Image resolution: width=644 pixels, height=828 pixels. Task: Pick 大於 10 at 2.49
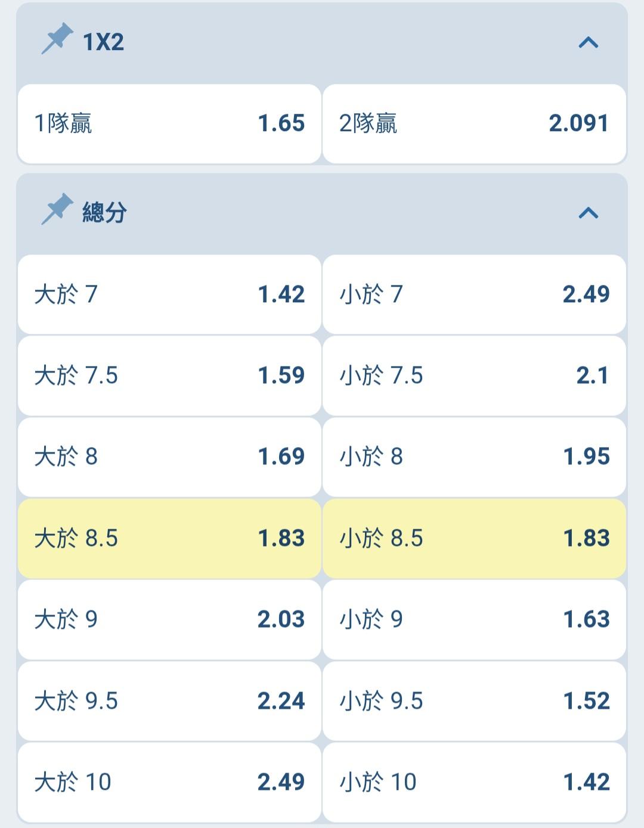click(169, 782)
